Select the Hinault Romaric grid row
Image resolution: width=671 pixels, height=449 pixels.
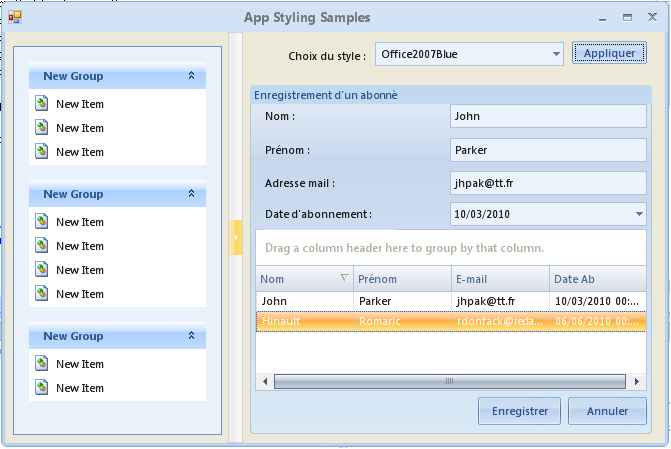click(450, 322)
